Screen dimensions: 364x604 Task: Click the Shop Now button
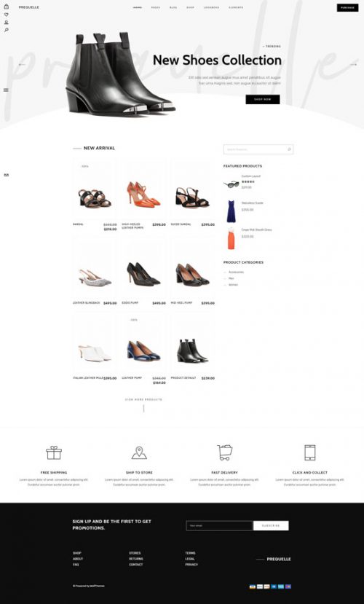tap(263, 99)
